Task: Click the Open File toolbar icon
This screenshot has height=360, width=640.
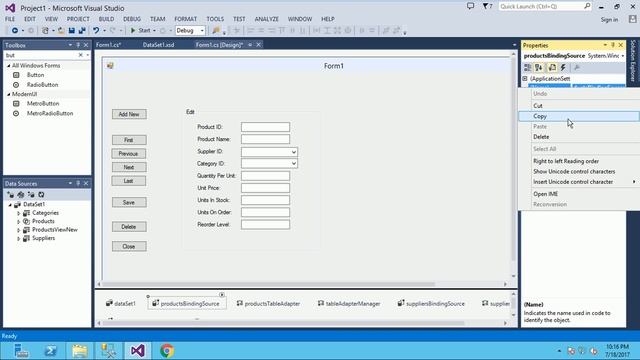Action: click(x=61, y=31)
